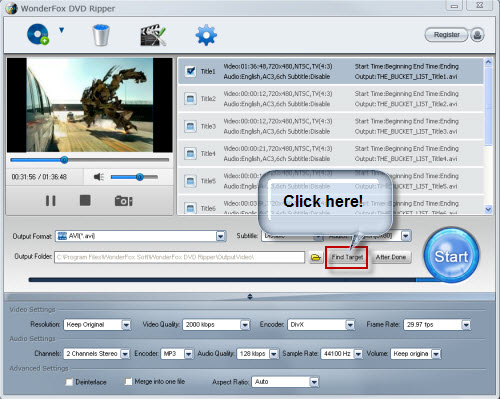Screen dimensions: 500x399
Task: Open the Load DVD dropdown arrow
Action: point(61,30)
